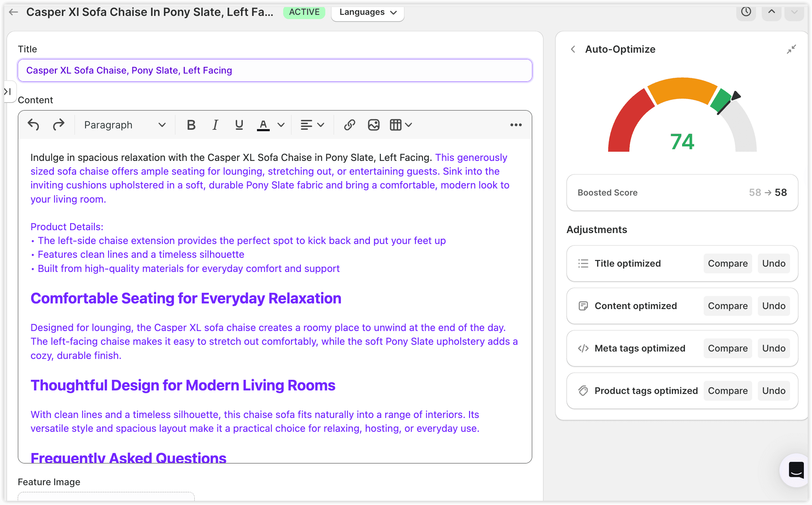Compare the Product tags optimized adjustment
812x505 pixels.
(x=728, y=391)
